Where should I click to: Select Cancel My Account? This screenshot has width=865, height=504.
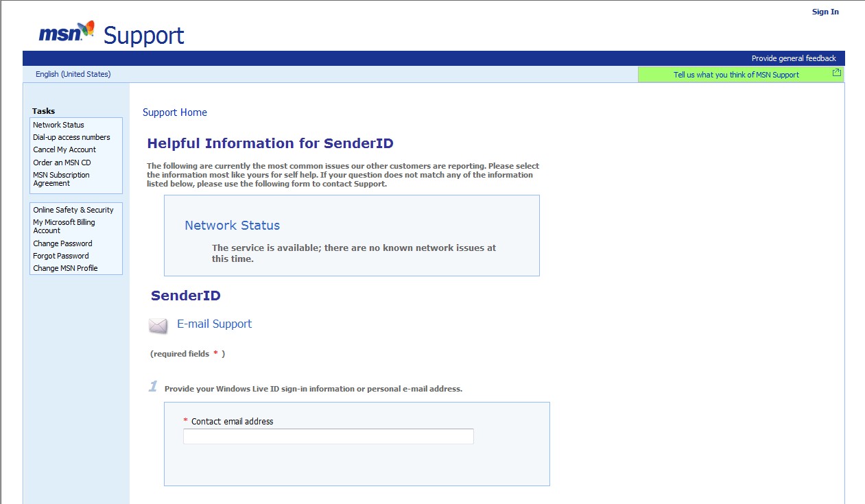click(x=64, y=149)
